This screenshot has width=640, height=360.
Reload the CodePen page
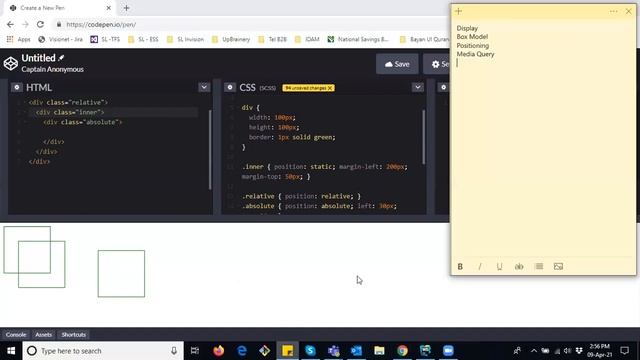pos(40,24)
